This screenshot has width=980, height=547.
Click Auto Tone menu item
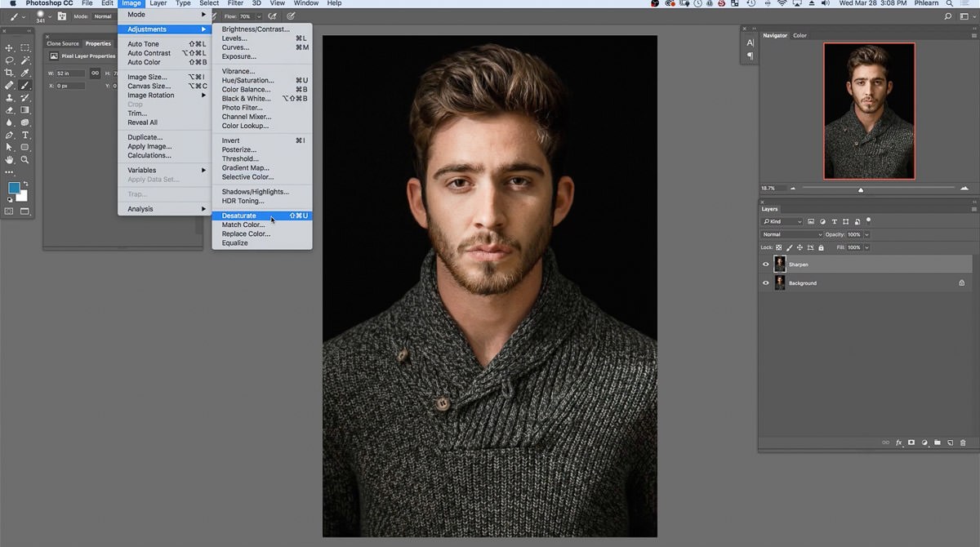(x=164, y=44)
